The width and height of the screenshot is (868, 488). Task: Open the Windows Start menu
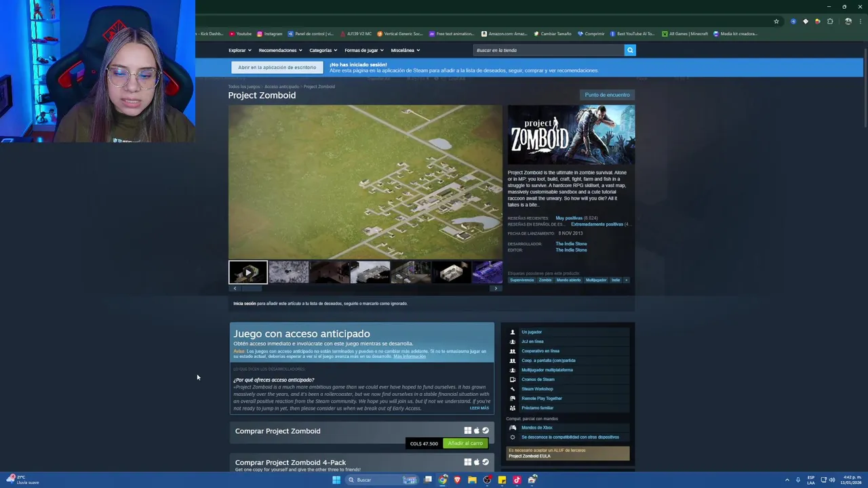336,480
